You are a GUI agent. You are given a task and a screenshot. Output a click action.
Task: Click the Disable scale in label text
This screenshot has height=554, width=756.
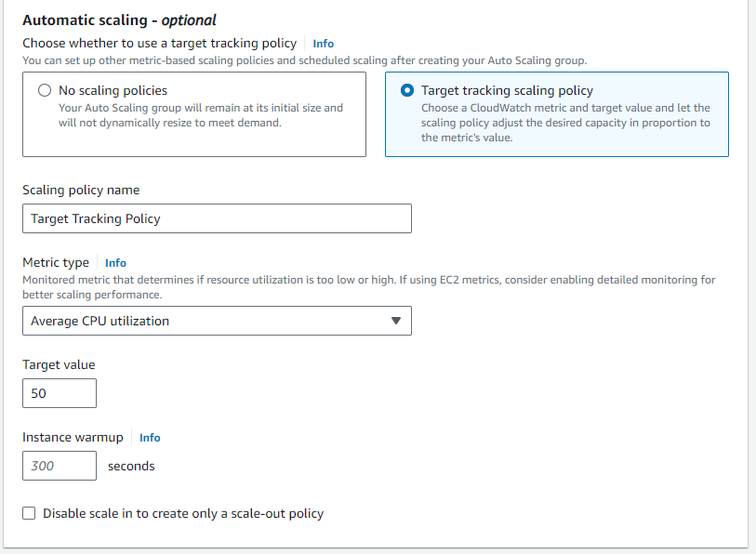[183, 513]
